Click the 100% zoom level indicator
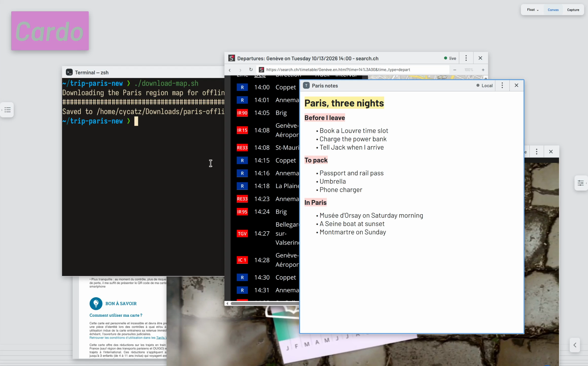Screen dimensions: 588x366 469,70
